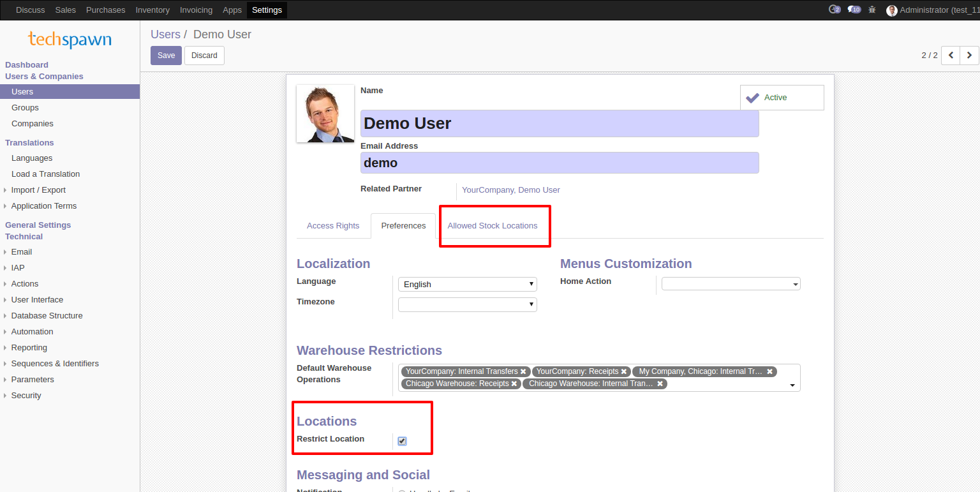The height and width of the screenshot is (492, 980).
Task: Open the conversations chat icon with badge 10
Action: coord(853,10)
